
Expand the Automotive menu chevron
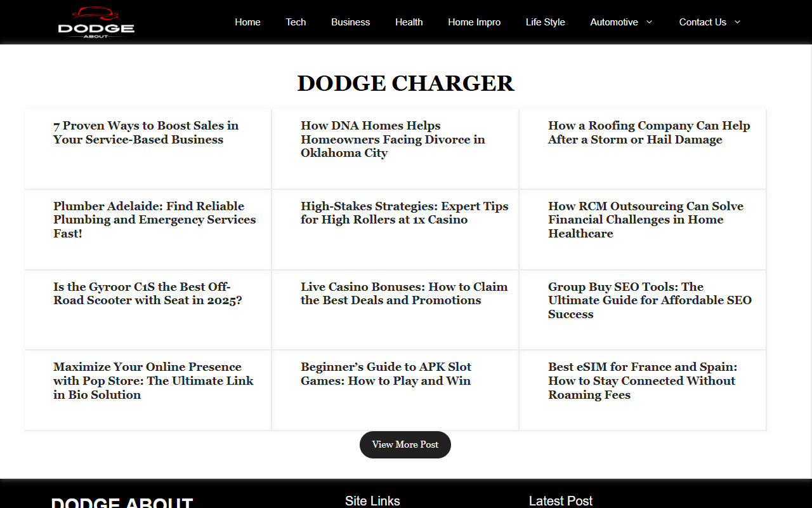[x=649, y=22]
